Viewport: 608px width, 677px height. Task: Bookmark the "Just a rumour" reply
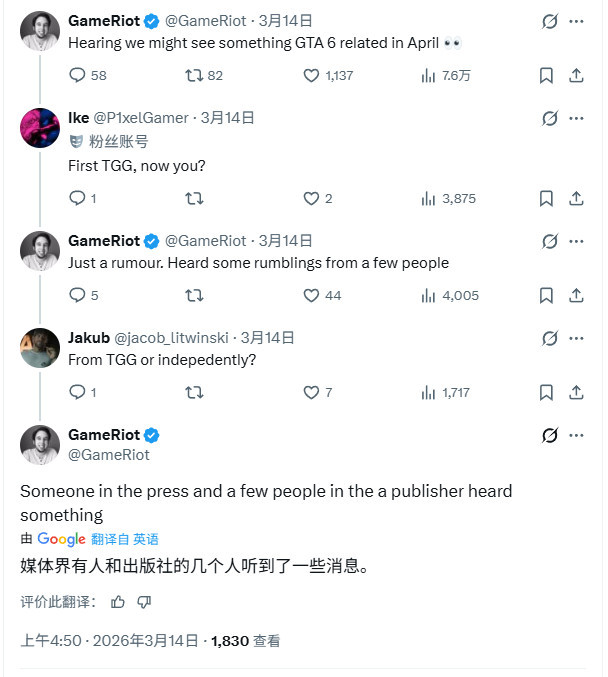(546, 295)
